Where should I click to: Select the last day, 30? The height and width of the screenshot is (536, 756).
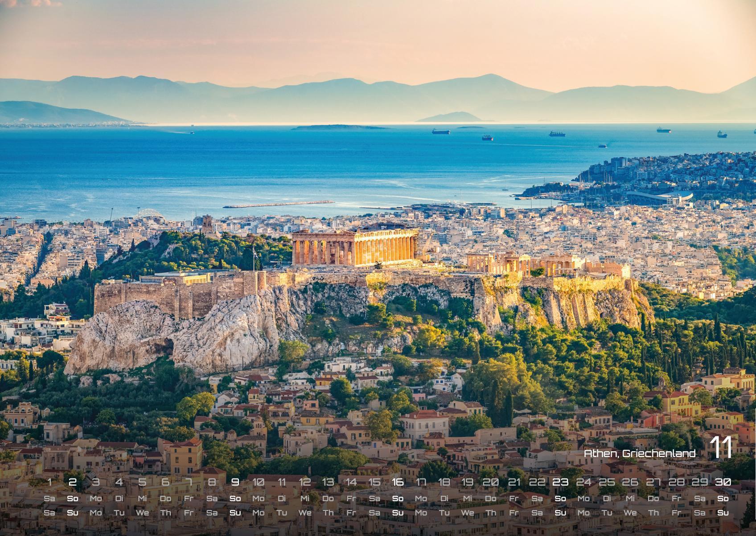click(x=723, y=482)
